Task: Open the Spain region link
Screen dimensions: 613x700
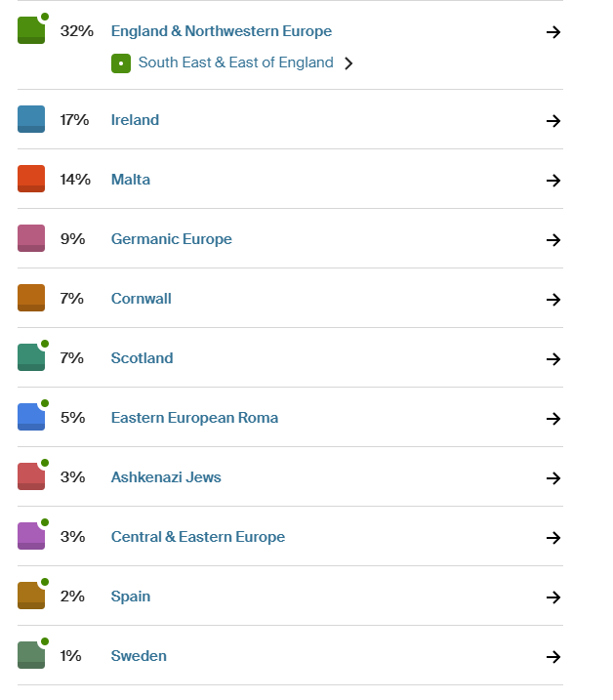Action: pos(131,597)
